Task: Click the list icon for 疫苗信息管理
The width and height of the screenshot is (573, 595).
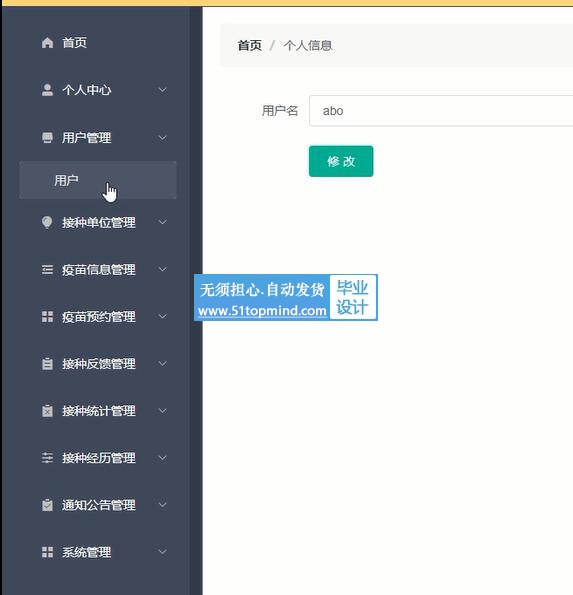Action: click(x=47, y=269)
